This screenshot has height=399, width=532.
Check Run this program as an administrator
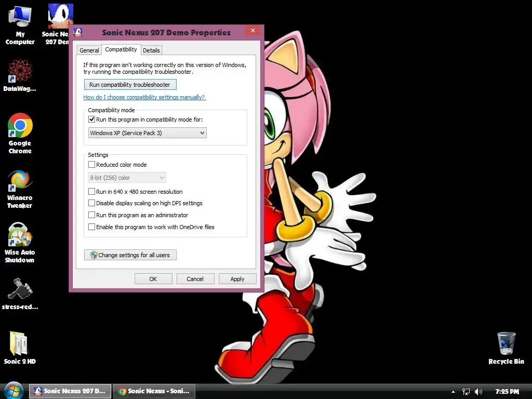pos(91,215)
